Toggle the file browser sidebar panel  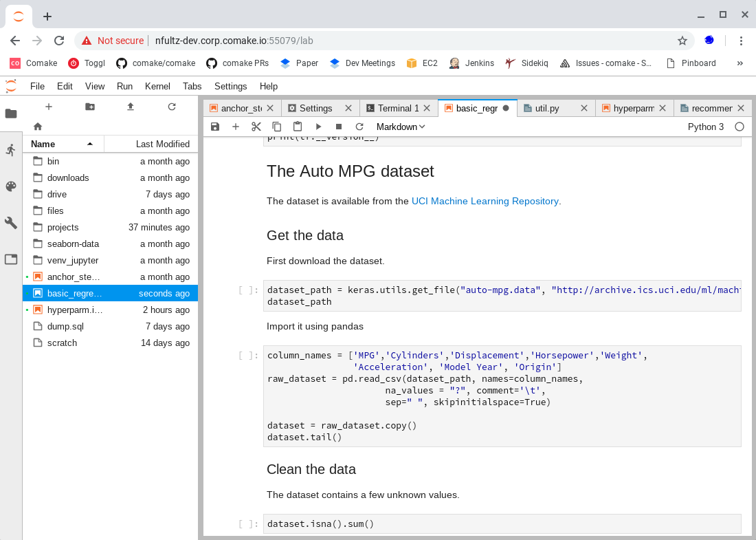(x=10, y=114)
